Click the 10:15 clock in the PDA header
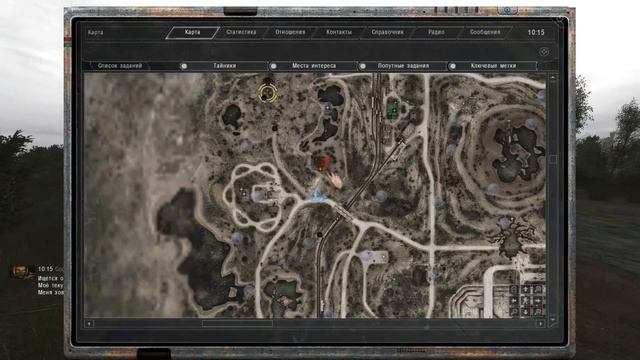Viewport: 640px width, 360px height. [536, 32]
